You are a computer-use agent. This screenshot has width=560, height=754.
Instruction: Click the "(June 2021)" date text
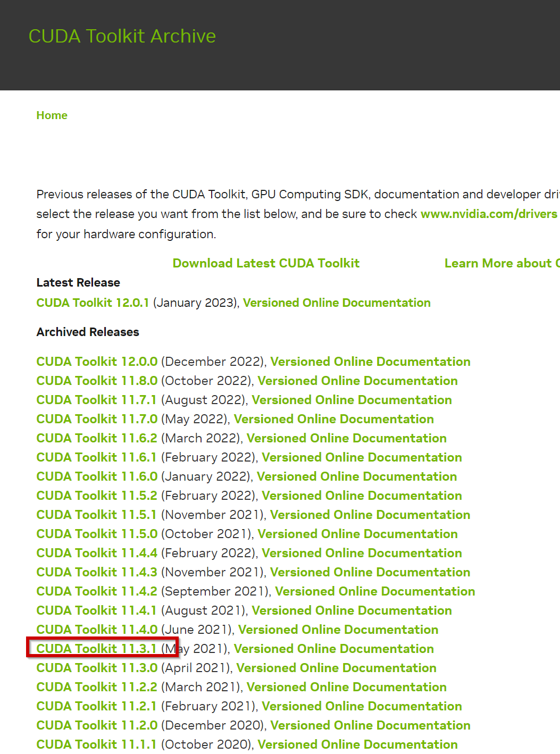[x=197, y=630]
